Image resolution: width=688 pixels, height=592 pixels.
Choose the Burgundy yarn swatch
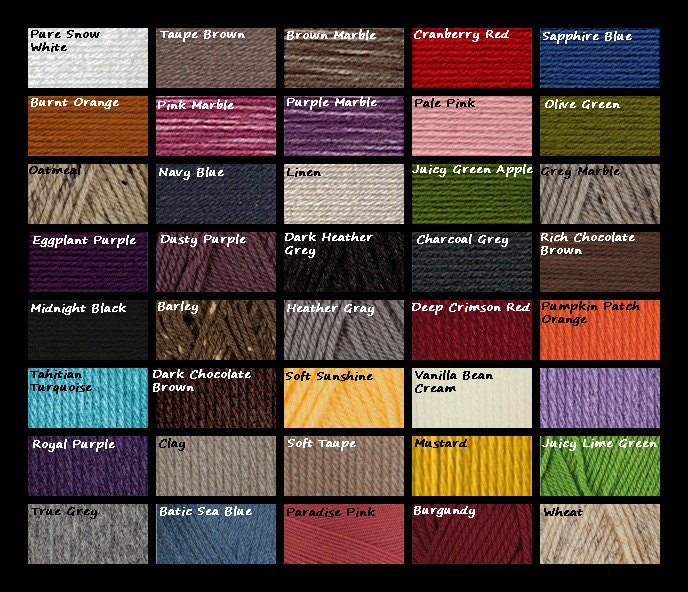point(472,534)
